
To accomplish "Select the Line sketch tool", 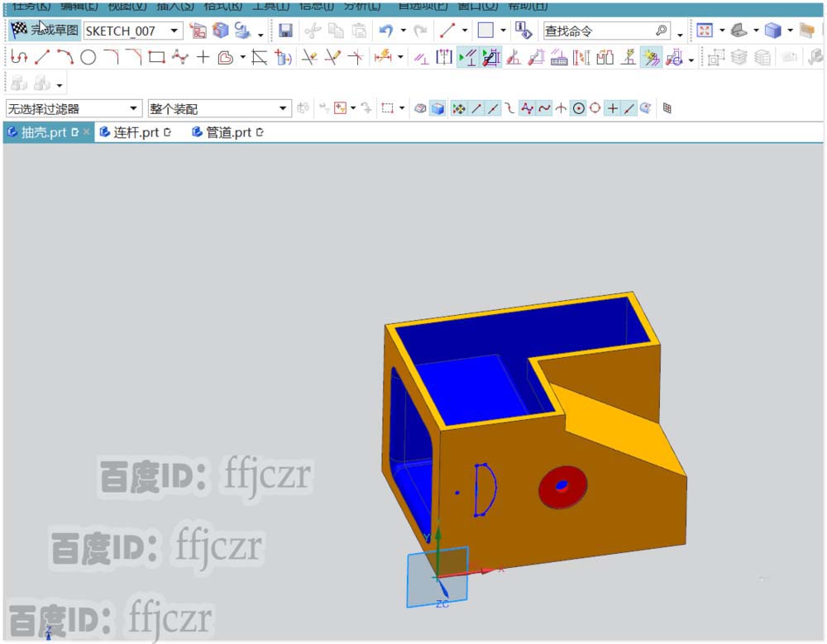I will tap(42, 56).
